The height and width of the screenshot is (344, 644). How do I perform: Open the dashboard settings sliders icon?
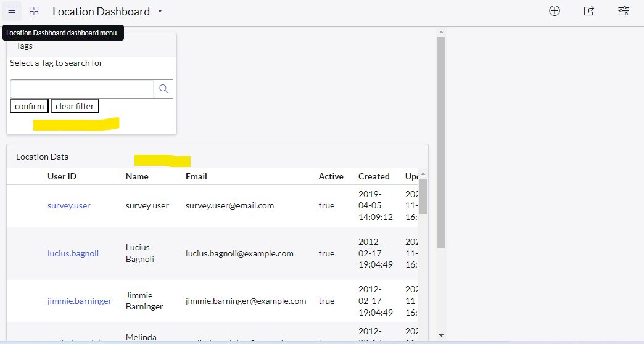(x=624, y=11)
